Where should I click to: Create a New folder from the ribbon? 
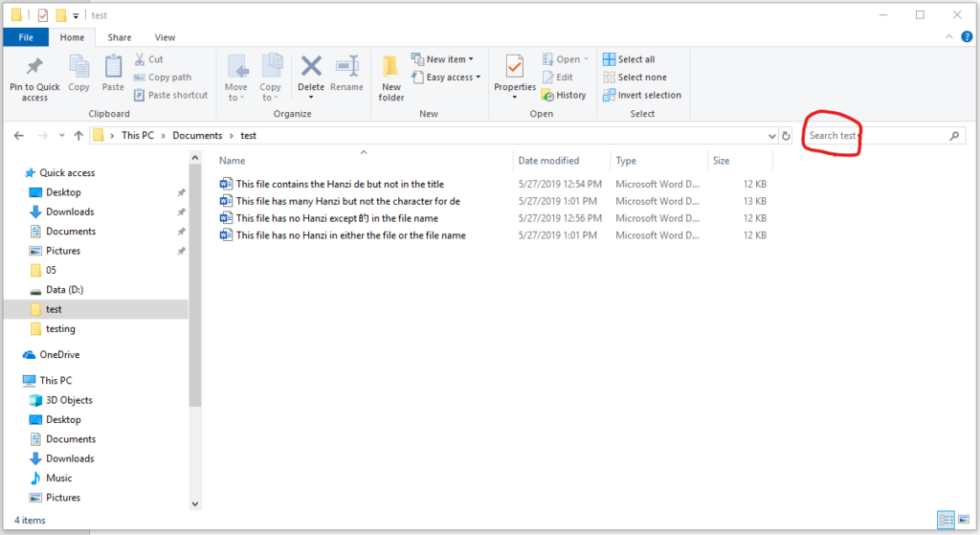point(391,78)
